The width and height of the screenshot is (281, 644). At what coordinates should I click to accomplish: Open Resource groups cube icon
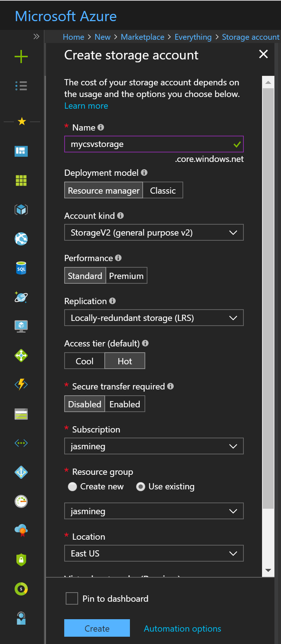(x=21, y=210)
